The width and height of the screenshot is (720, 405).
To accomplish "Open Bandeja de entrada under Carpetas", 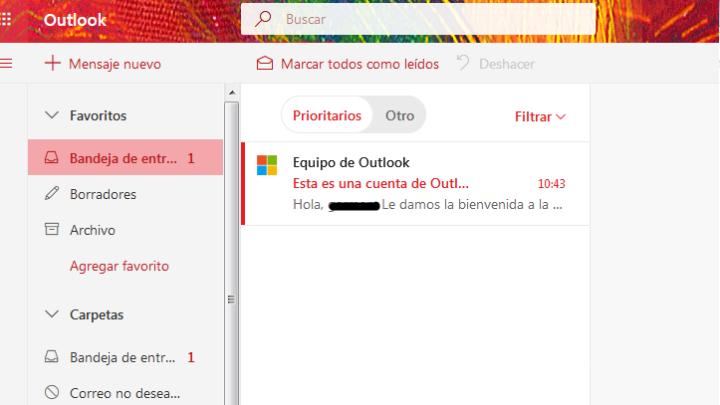I will 122,357.
